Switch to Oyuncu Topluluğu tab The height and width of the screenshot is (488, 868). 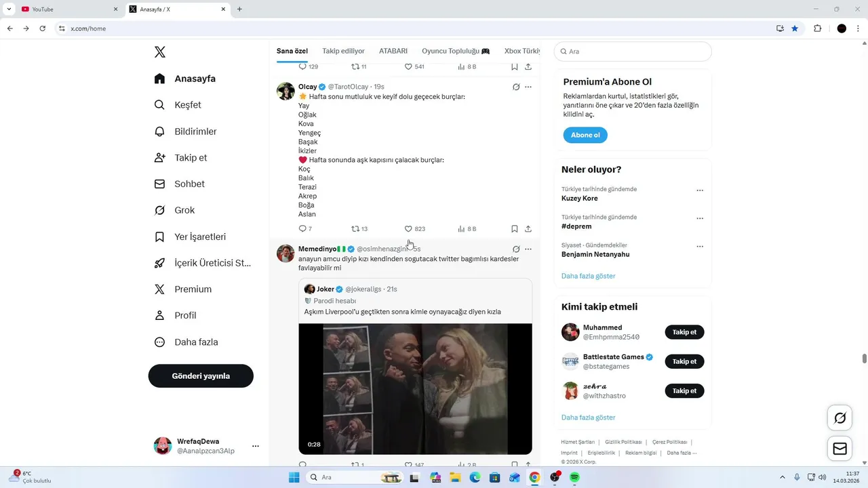pos(456,51)
